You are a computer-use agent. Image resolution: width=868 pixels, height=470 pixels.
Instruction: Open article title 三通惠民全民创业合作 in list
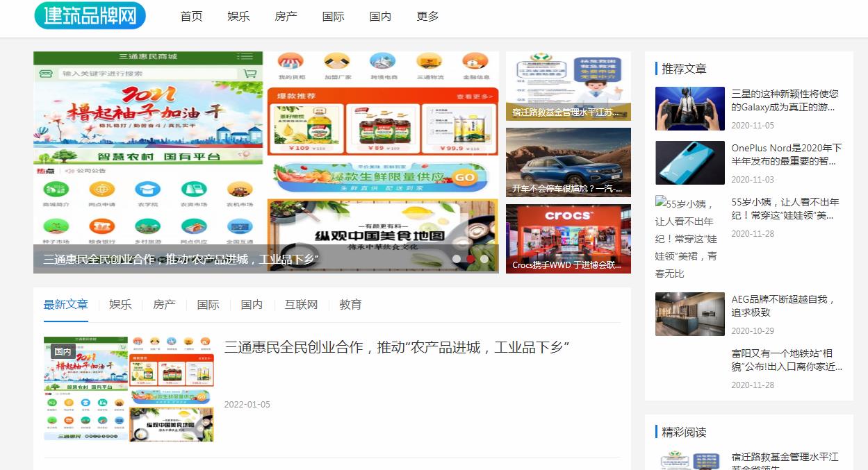coord(397,347)
